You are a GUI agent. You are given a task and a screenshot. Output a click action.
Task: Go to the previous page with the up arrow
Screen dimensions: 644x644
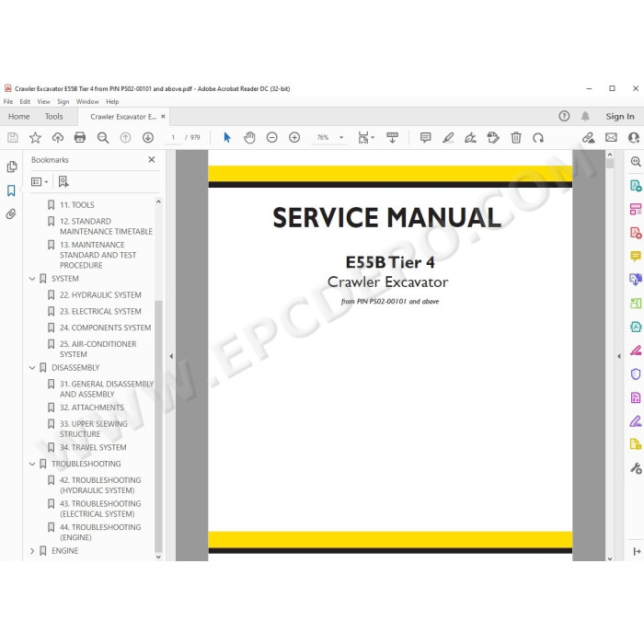(125, 138)
